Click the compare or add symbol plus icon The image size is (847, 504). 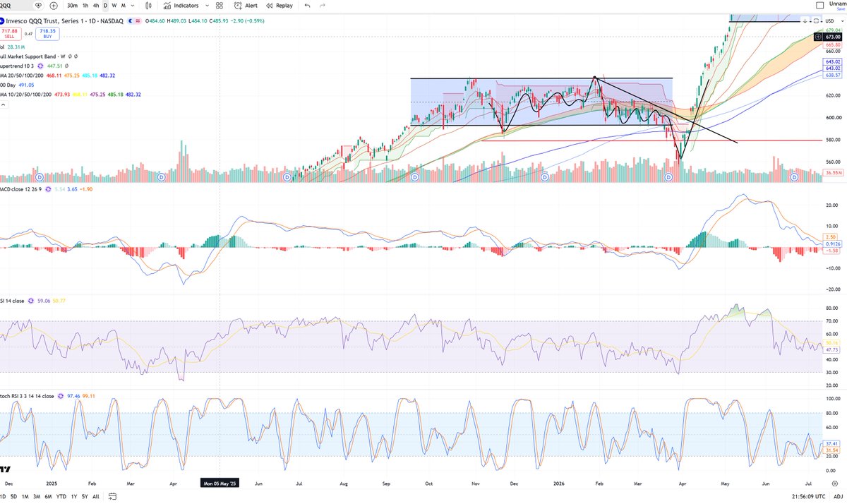pyautogui.click(x=54, y=6)
